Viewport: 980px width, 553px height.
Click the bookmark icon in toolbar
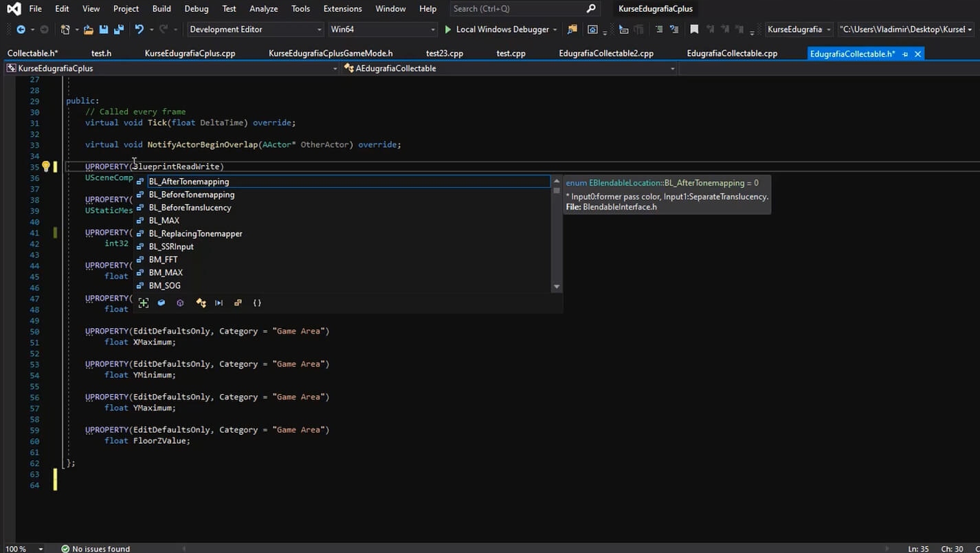[x=694, y=30]
